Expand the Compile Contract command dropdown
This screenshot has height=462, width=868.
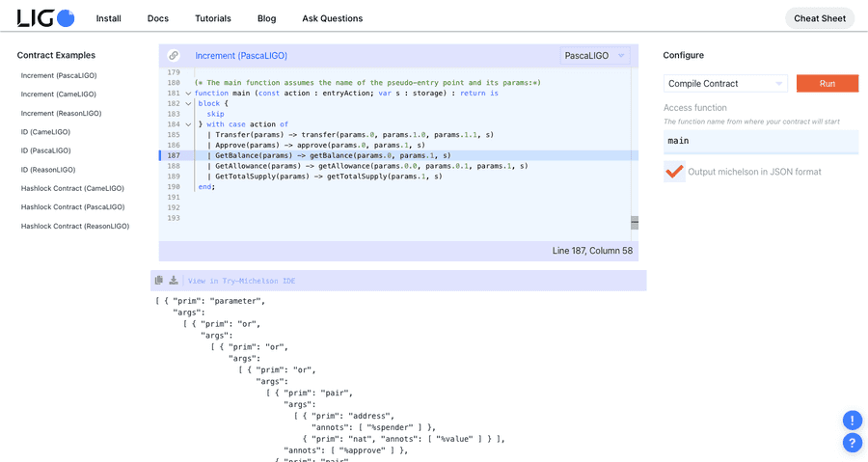click(725, 84)
